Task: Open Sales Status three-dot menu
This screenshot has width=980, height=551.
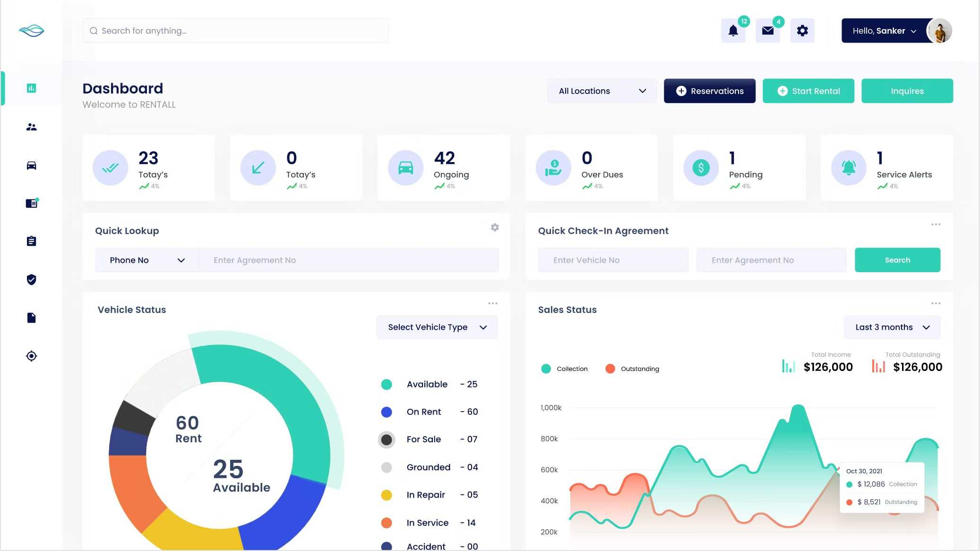Action: [936, 303]
